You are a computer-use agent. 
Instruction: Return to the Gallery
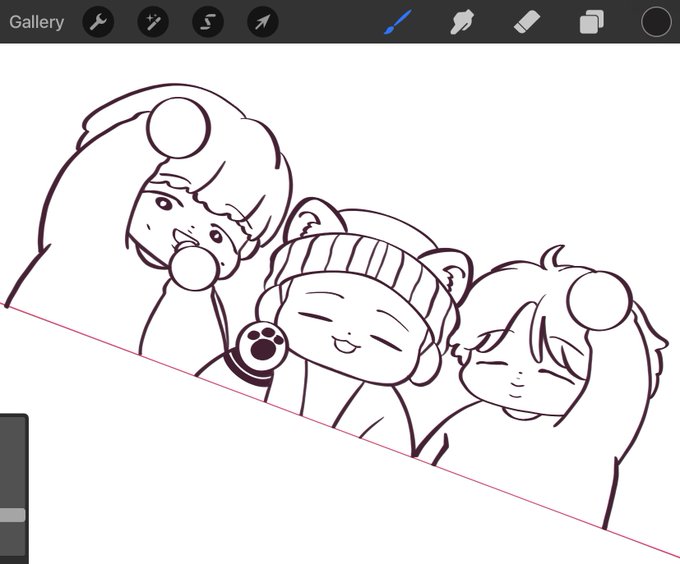tap(36, 22)
